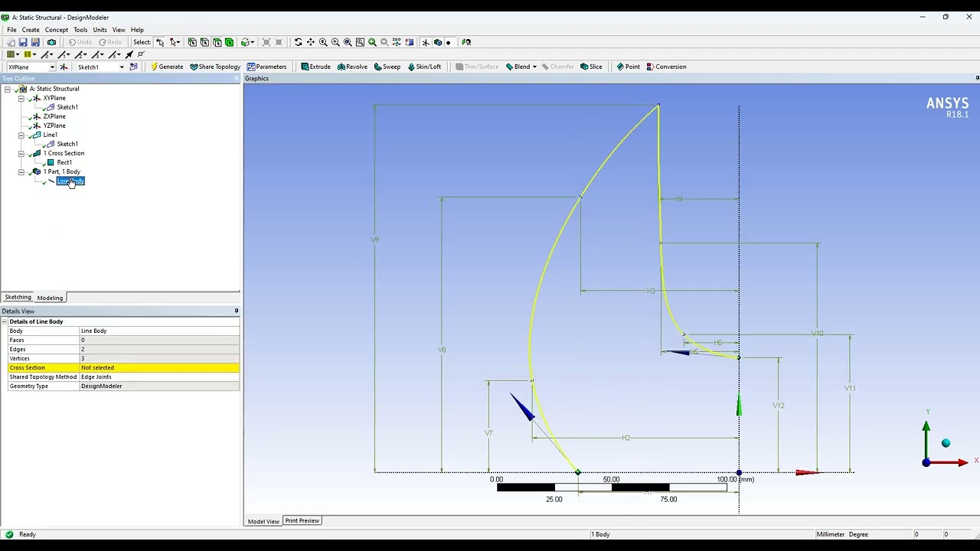The width and height of the screenshot is (980, 551).
Task: Select the Zoom tool
Action: click(323, 42)
